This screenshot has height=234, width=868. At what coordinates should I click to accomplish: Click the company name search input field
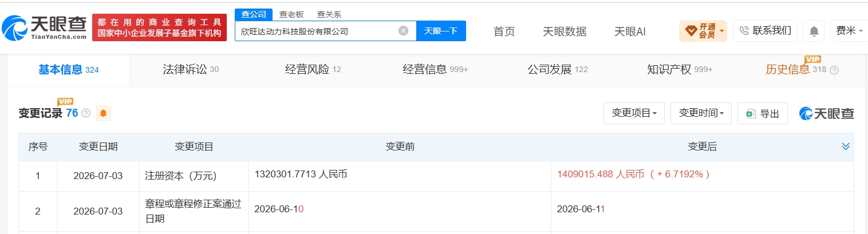pyautogui.click(x=317, y=31)
